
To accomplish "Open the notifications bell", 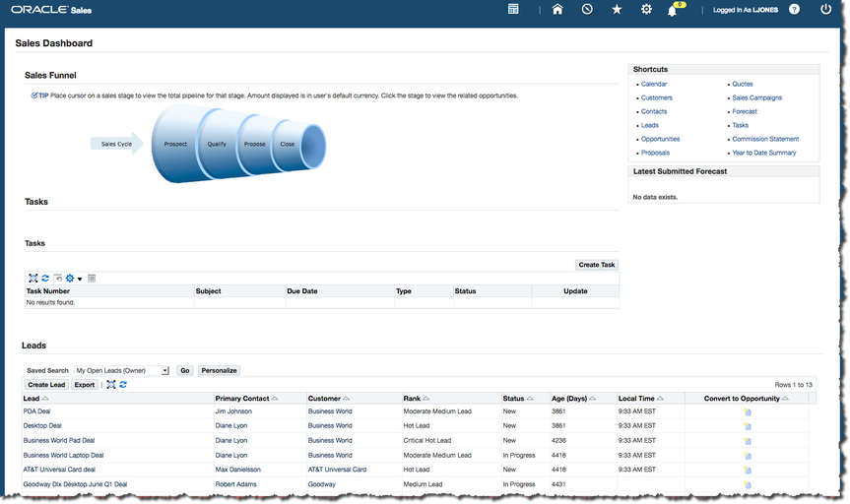I will pyautogui.click(x=672, y=10).
